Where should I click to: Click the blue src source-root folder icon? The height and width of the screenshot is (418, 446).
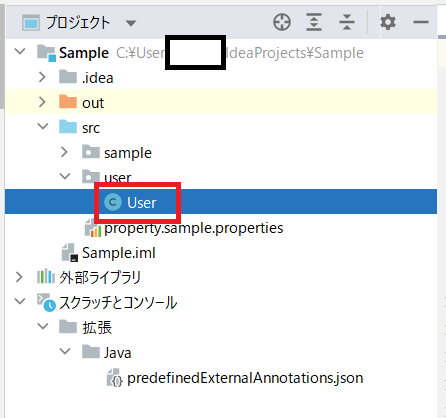68,126
